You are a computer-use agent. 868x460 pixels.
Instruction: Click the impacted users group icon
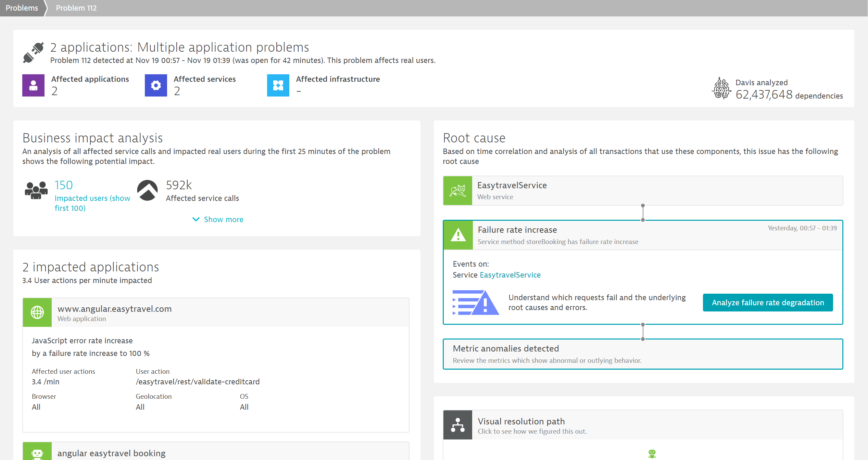pos(36,190)
